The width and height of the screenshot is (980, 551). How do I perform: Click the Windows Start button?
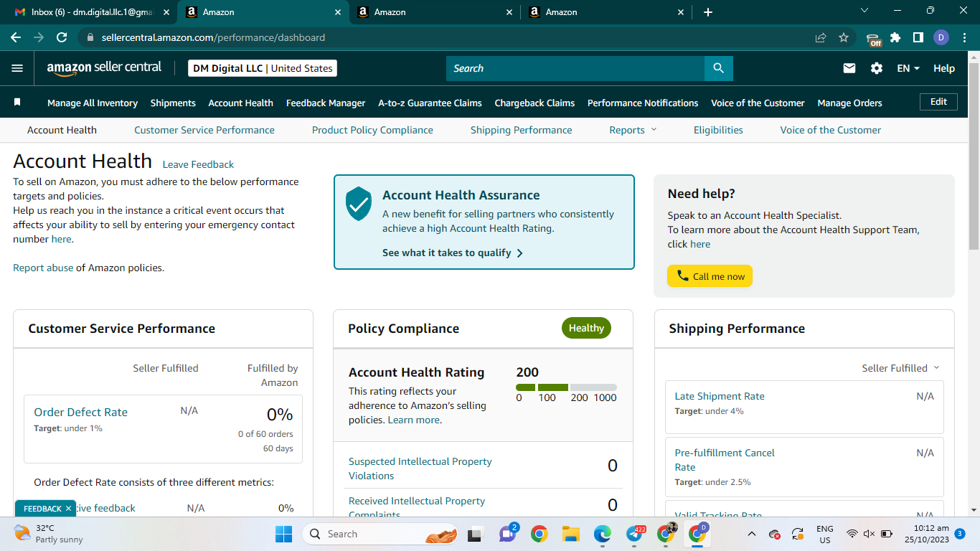(x=284, y=534)
